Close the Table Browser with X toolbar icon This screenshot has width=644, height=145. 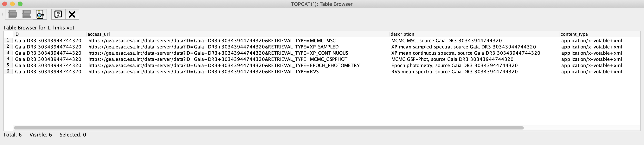pyautogui.click(x=72, y=14)
